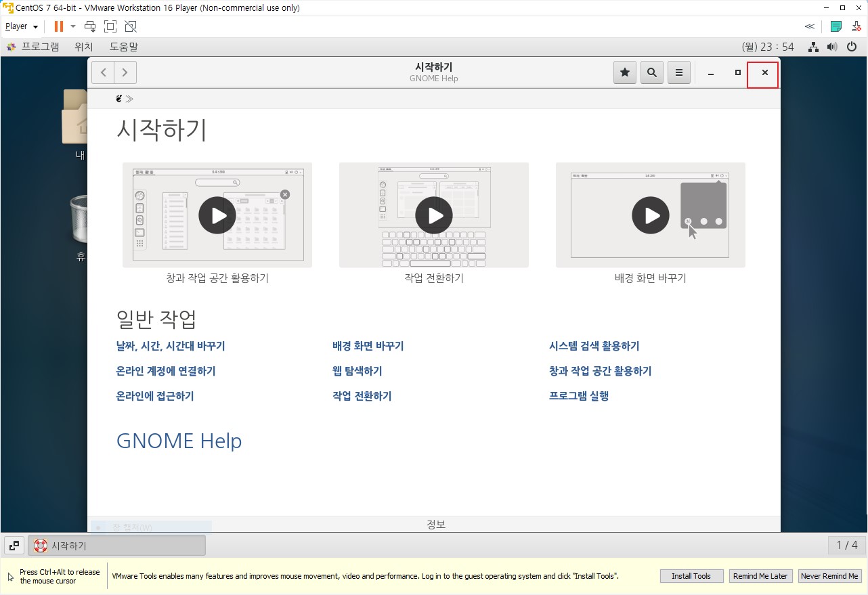Play 창과 작업 공간 활용하기 video

click(x=217, y=215)
